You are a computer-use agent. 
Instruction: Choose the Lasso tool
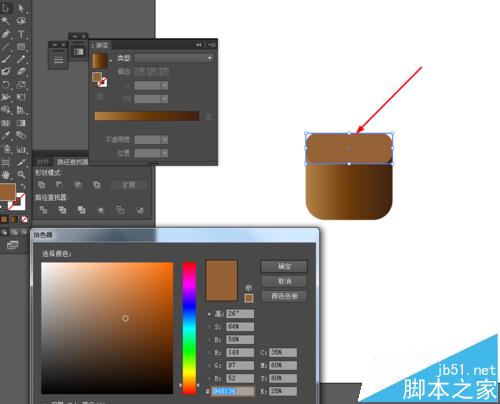tap(21, 21)
